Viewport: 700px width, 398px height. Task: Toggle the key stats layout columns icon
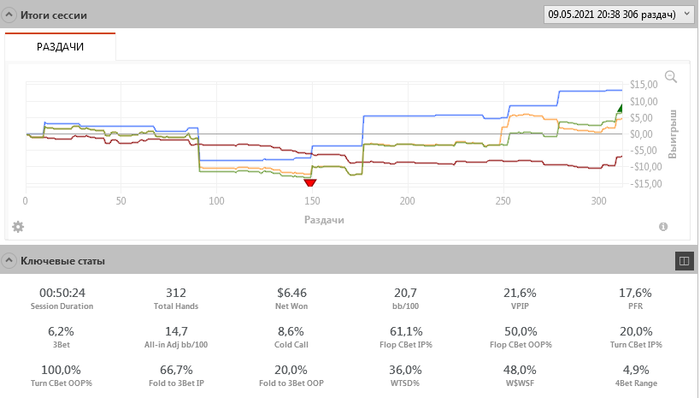pos(684,261)
